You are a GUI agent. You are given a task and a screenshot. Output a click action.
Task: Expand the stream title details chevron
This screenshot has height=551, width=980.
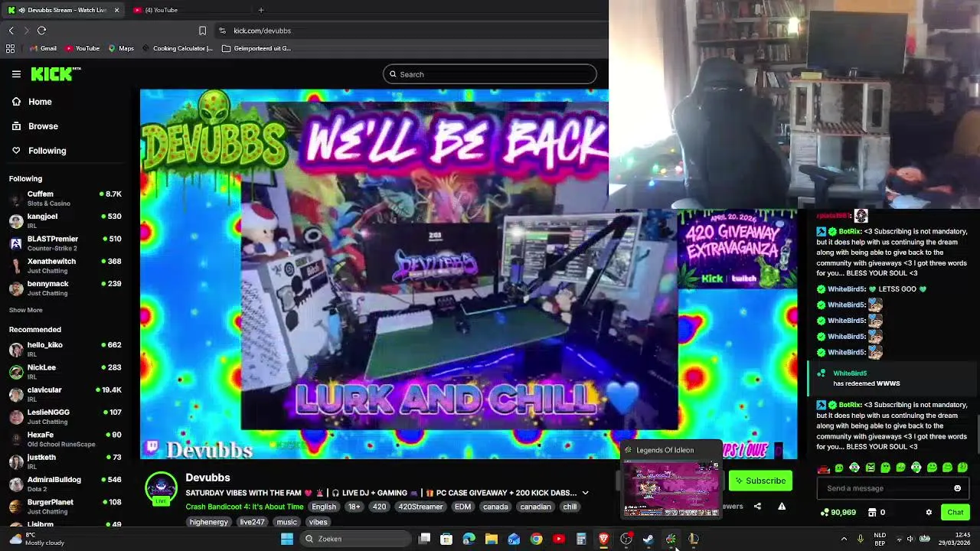[x=585, y=493]
